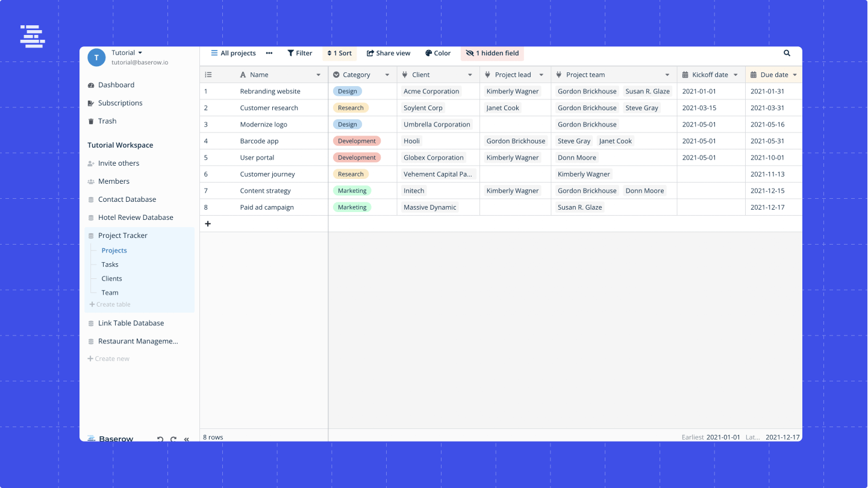The height and width of the screenshot is (488, 868).
Task: Click Create new database link
Action: click(108, 359)
